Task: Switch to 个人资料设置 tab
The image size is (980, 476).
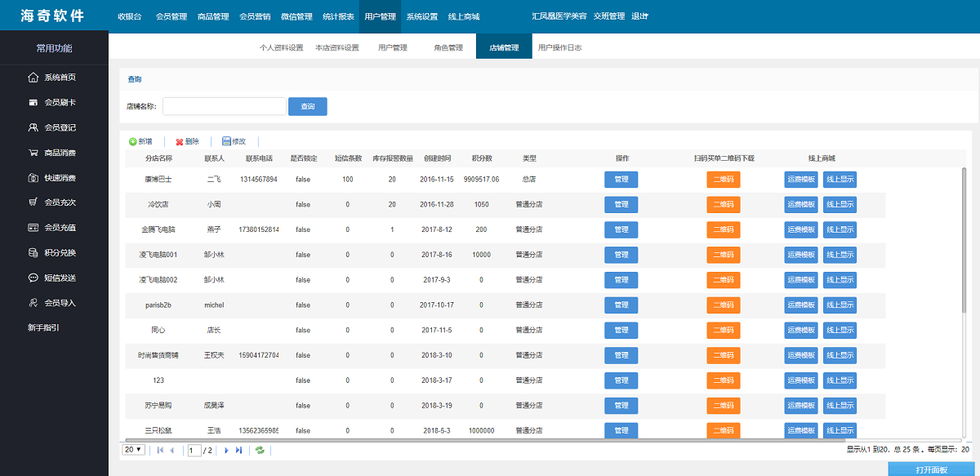Action: click(x=282, y=47)
